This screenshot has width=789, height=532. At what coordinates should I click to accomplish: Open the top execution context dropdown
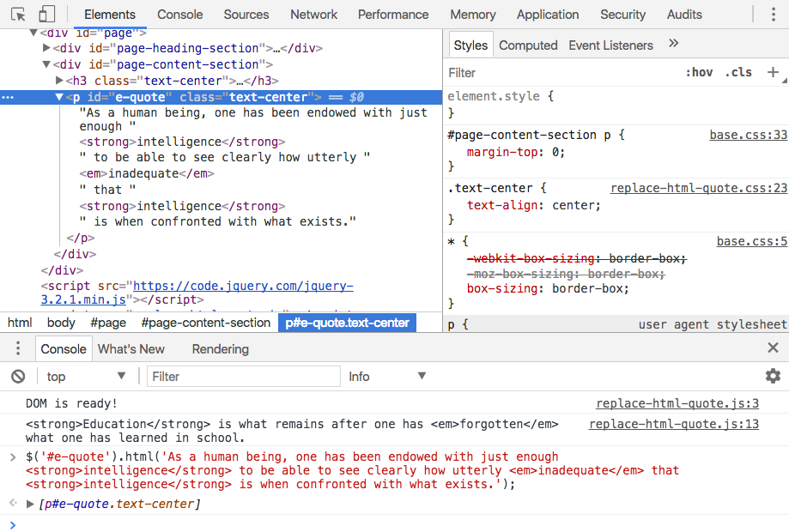(86, 376)
